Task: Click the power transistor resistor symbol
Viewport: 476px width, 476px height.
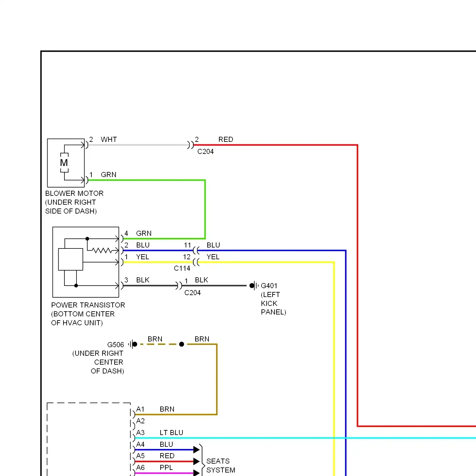Action: [102, 250]
